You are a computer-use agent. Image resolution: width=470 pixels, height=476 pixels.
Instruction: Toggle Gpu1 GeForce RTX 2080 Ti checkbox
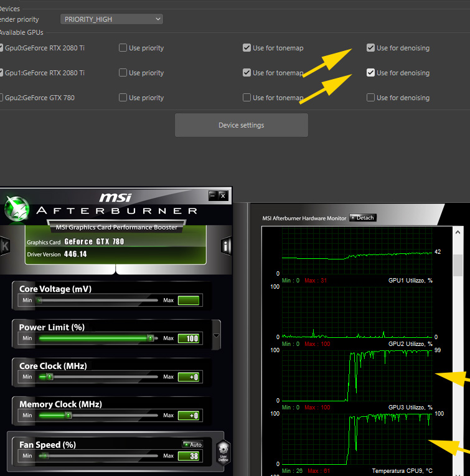click(1, 73)
